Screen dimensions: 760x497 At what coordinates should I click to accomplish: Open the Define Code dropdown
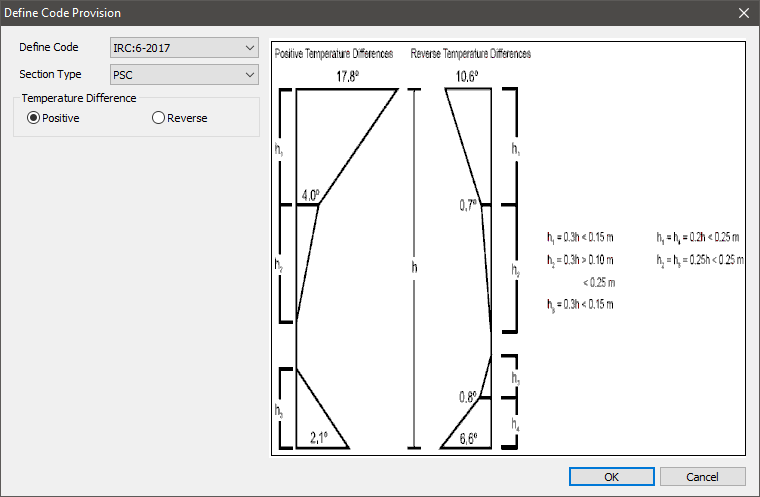tap(249, 47)
